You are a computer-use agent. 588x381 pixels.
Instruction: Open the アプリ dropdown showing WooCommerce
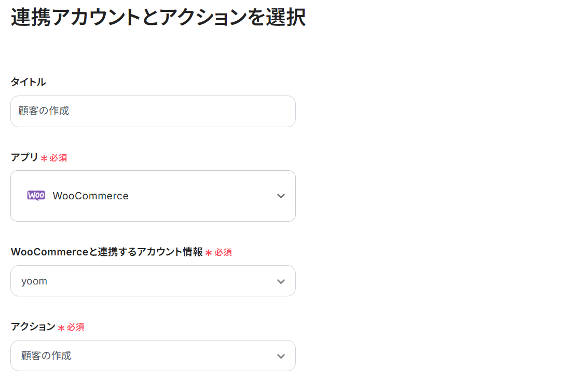[x=153, y=196]
